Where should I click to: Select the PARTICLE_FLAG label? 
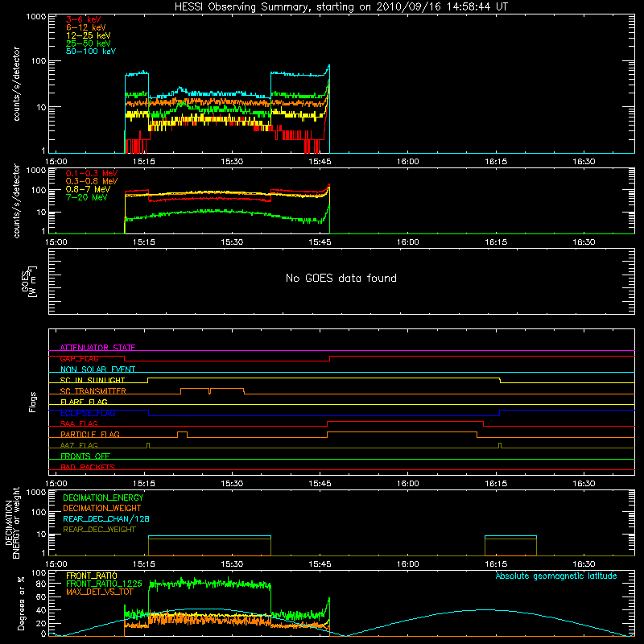[x=90, y=434]
